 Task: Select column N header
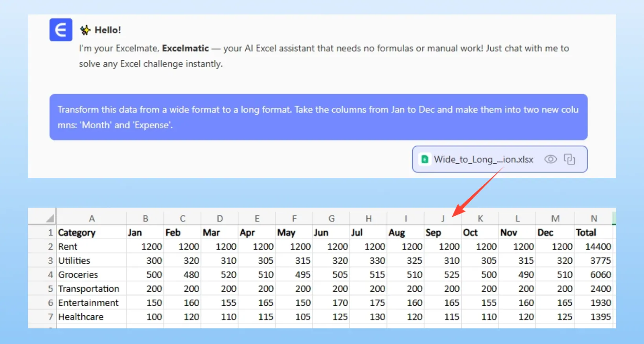[x=594, y=218]
